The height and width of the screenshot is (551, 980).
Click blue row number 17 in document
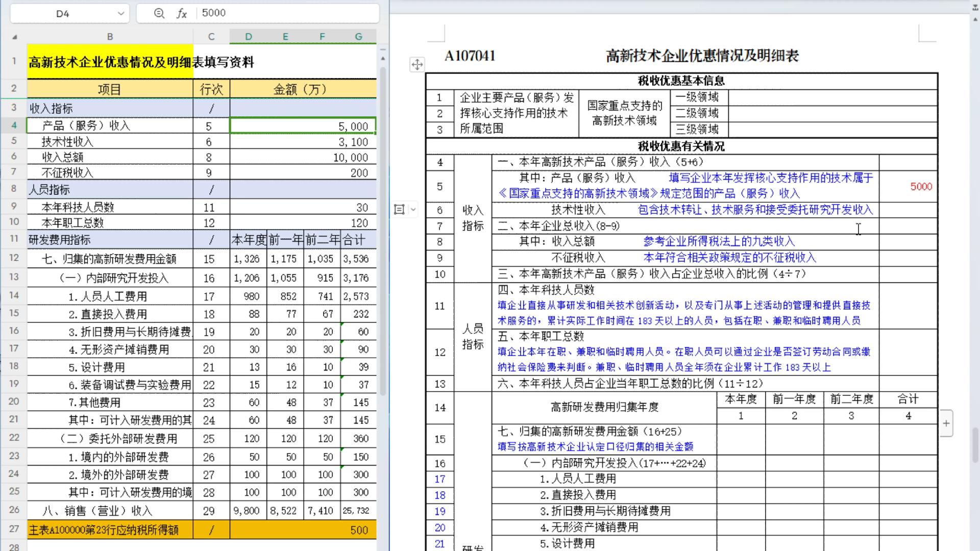439,479
